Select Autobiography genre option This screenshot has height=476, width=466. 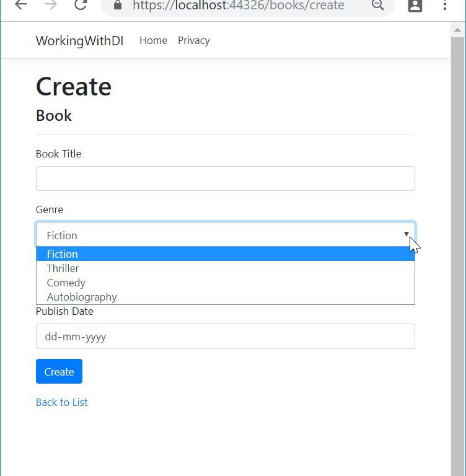pyautogui.click(x=82, y=297)
